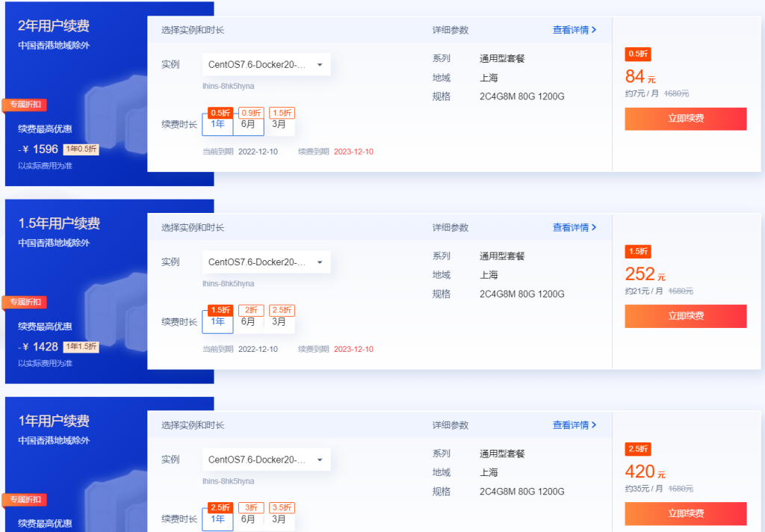
Task: Click the 84 元 price text
Action: [x=640, y=77]
